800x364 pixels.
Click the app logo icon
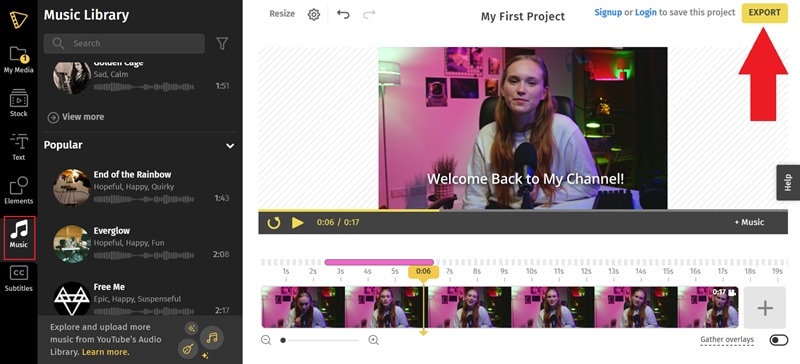[18, 19]
